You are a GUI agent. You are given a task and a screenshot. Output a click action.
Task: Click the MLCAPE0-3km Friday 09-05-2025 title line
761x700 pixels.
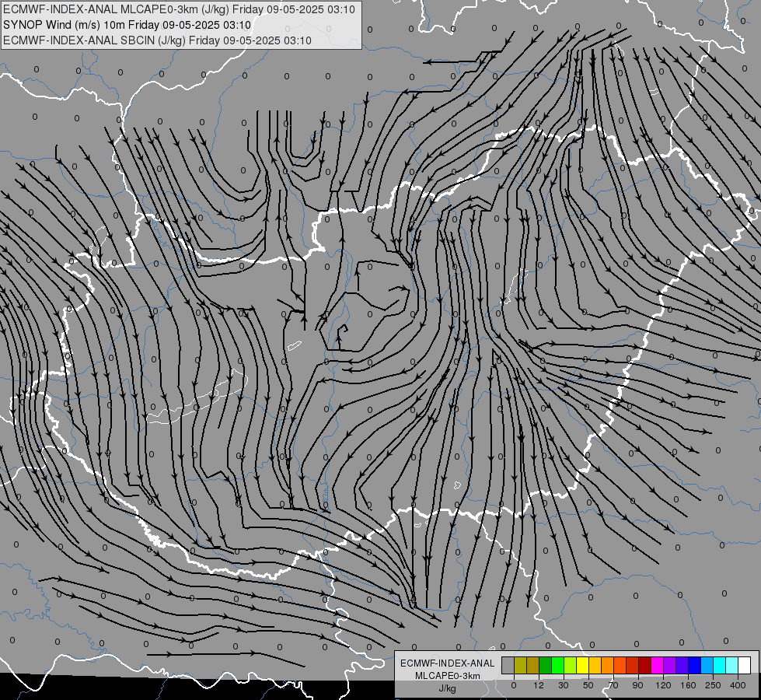tap(179, 9)
